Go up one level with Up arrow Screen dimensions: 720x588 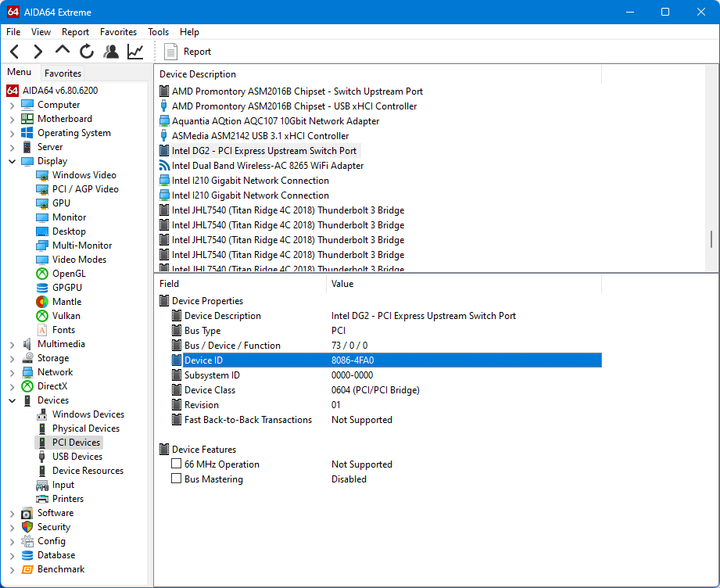click(63, 51)
